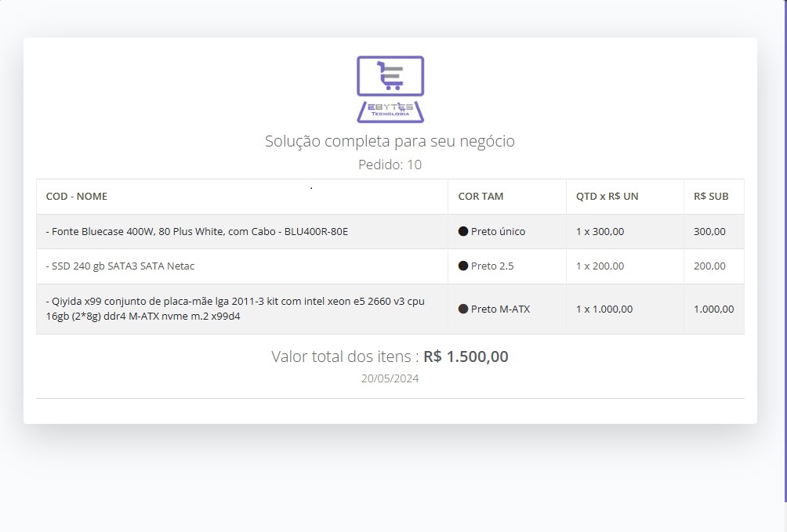Select the Qiyida x99 placa-mãe kit item
Image resolution: width=787 pixels, height=532 pixels.
click(235, 309)
